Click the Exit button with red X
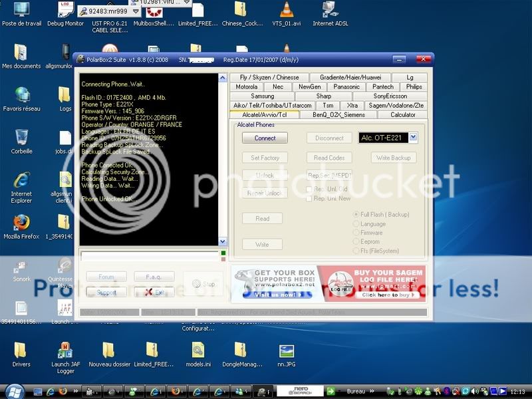 154,292
